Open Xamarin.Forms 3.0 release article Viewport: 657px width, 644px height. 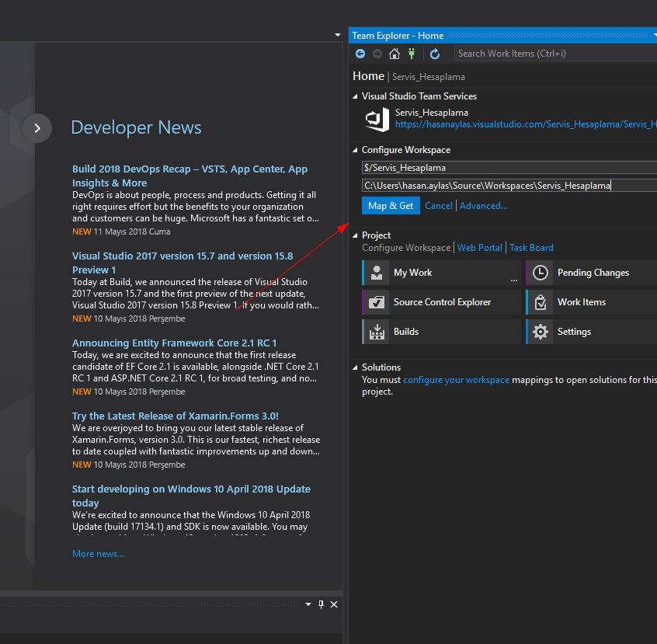point(176,416)
